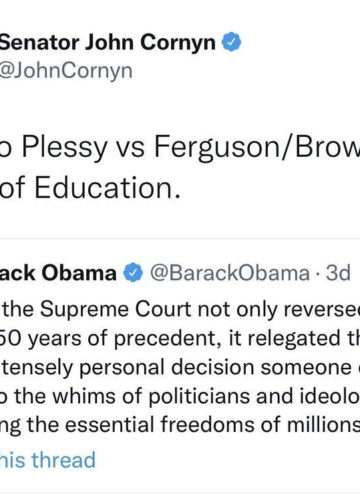Show this thread link

click(x=48, y=460)
